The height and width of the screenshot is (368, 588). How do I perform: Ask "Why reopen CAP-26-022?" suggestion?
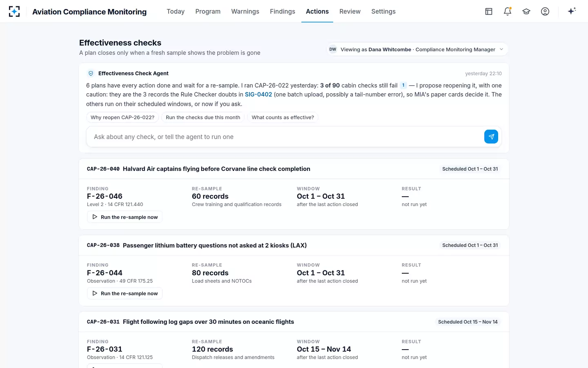click(x=122, y=117)
